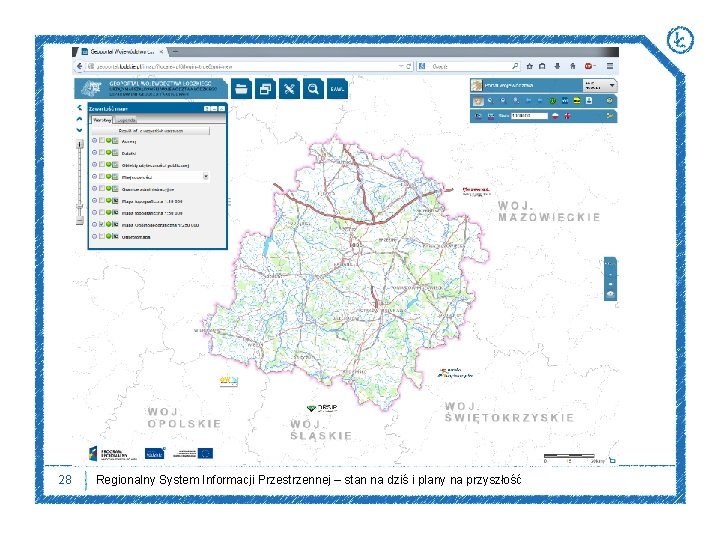Open a new browser tab
This screenshot has height=540, width=720.
pos(175,52)
